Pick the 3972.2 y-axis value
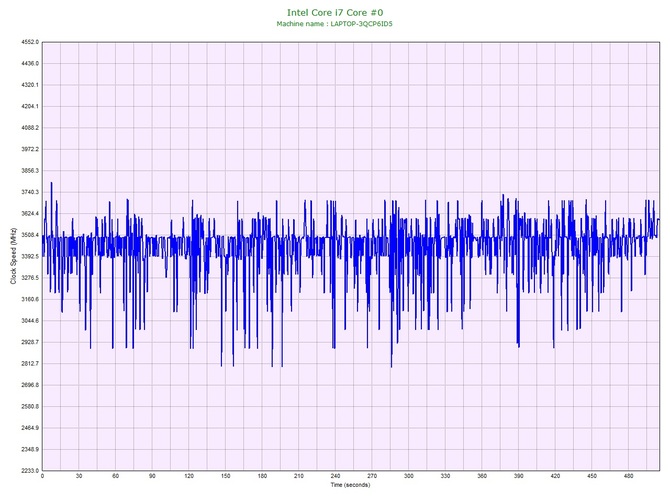 coord(30,149)
